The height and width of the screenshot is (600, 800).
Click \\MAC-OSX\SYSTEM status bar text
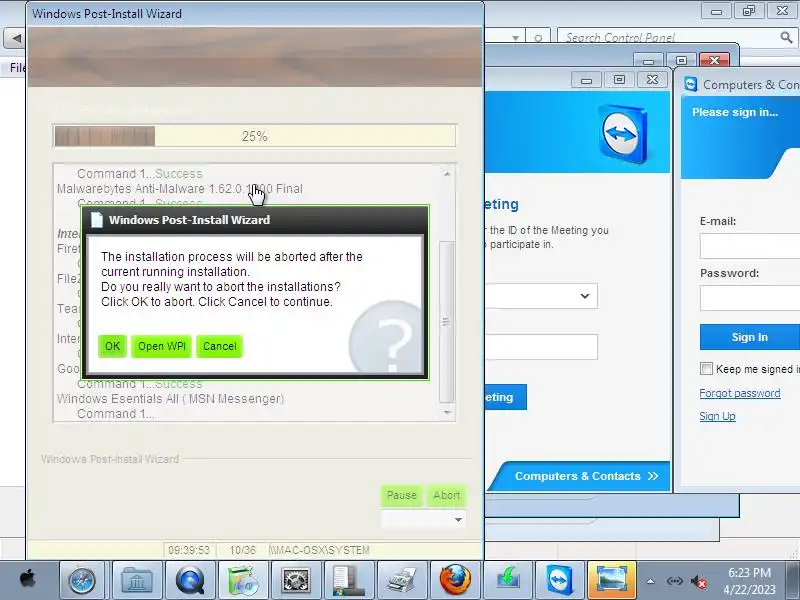[319, 551]
